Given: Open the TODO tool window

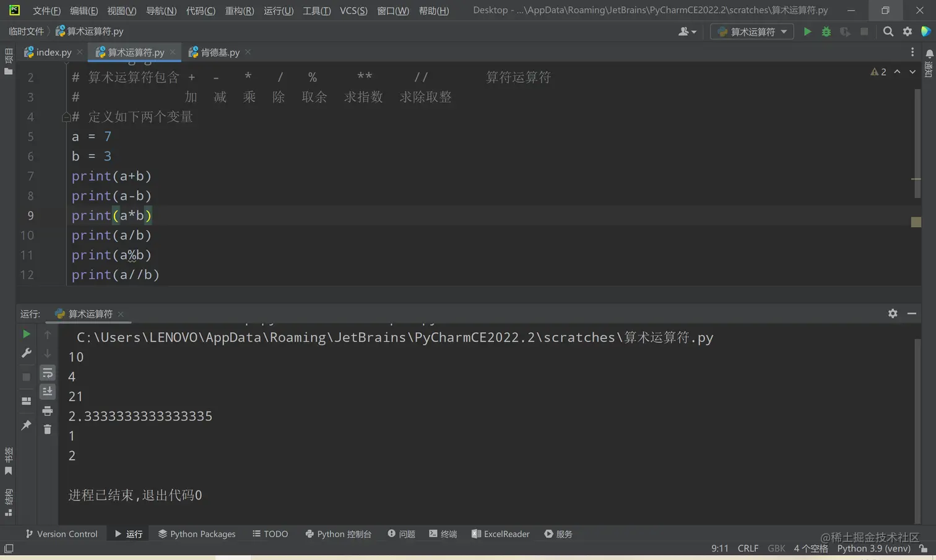Looking at the screenshot, I should 271,534.
